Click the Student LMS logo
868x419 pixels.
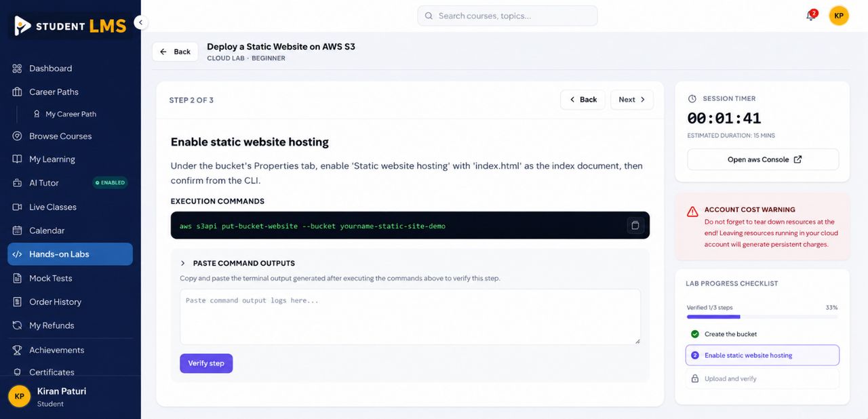coord(71,26)
